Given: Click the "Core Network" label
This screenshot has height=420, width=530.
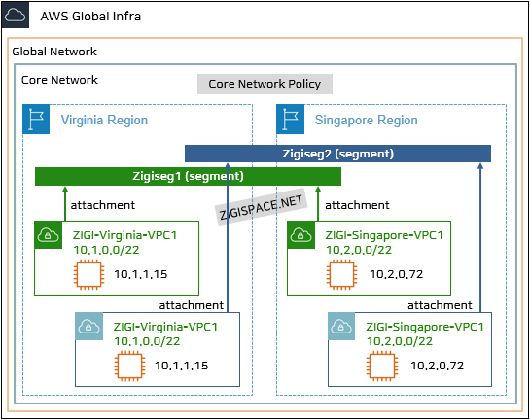Looking at the screenshot, I should click(x=59, y=80).
